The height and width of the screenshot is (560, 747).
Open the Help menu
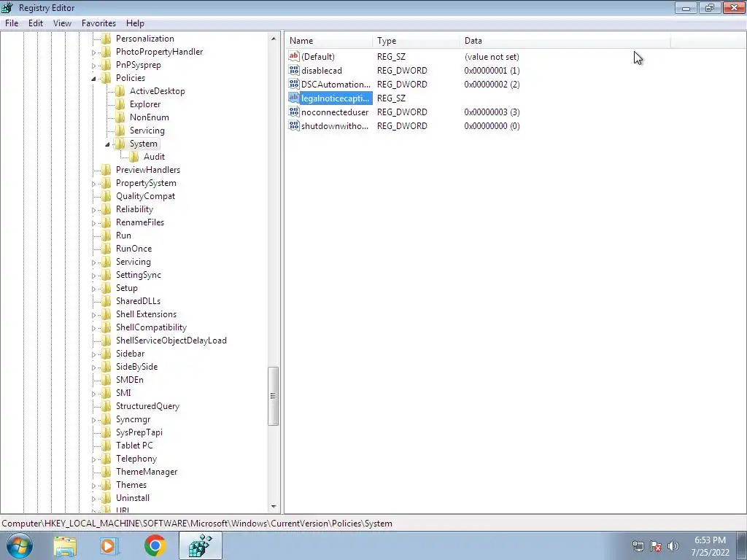tap(135, 23)
